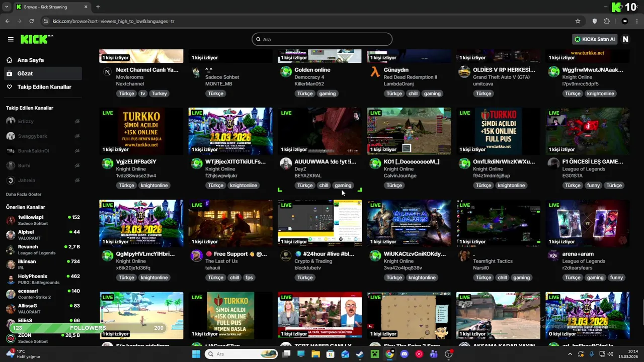Viewport: 644px width, 362px height.
Task: Open Crypto & Trading category link
Action: [313, 261]
